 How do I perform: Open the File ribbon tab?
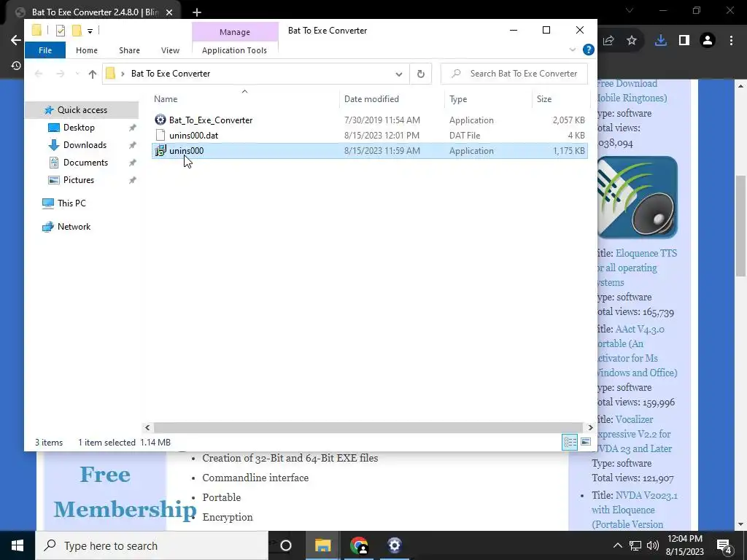pyautogui.click(x=45, y=50)
